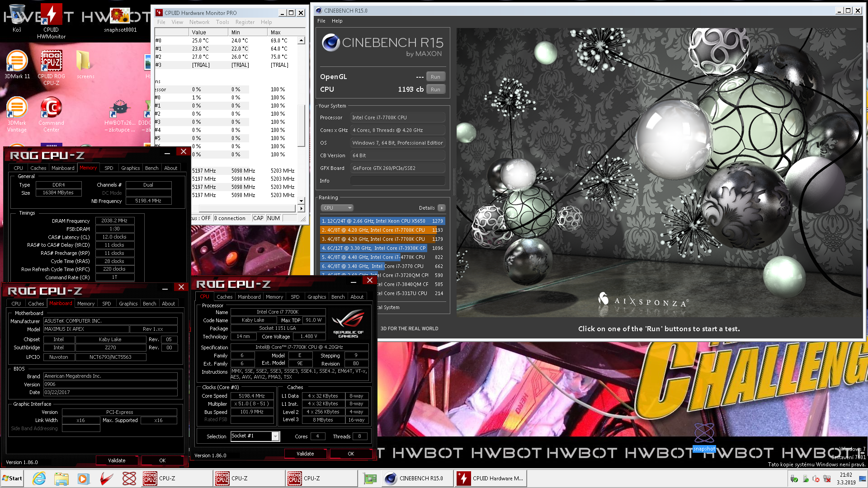Open HWMonitor View menu
Image resolution: width=868 pixels, height=488 pixels.
click(x=177, y=22)
